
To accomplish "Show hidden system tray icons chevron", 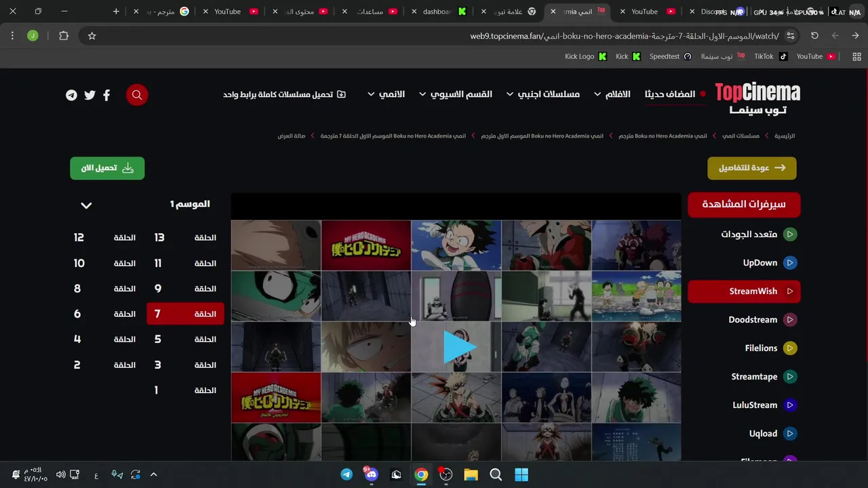I will [x=153, y=474].
